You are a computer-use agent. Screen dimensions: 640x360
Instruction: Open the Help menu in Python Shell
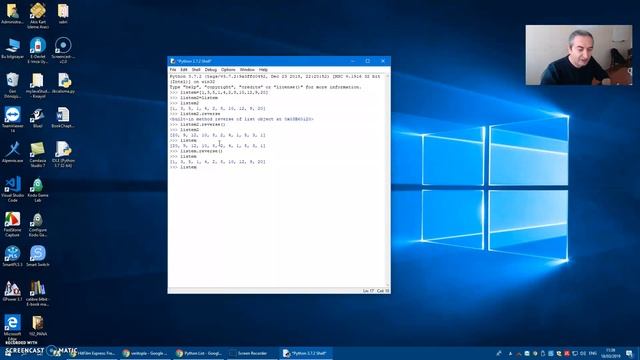263,70
